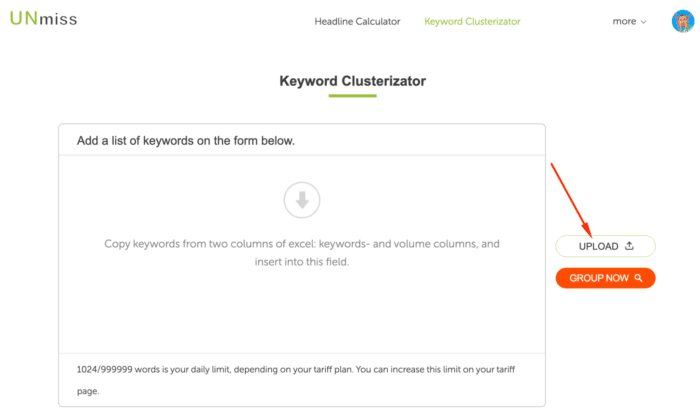
Task: Click the UPLOAD button
Action: (605, 246)
